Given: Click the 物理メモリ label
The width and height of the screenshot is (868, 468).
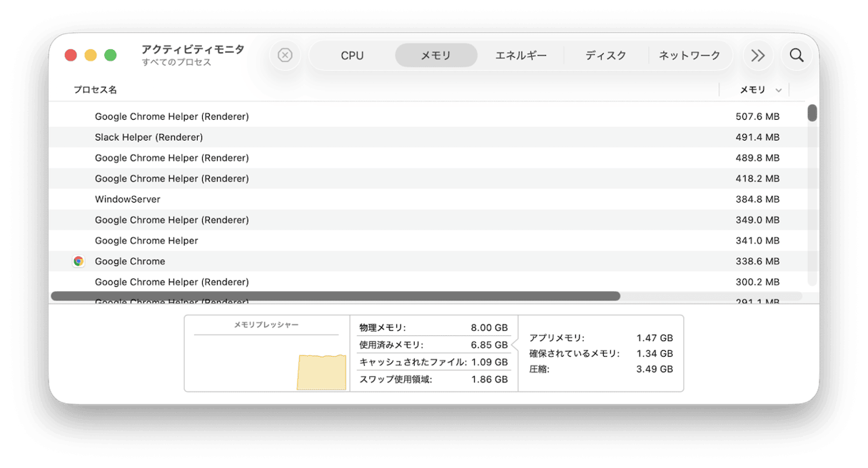Looking at the screenshot, I should coord(382,328).
